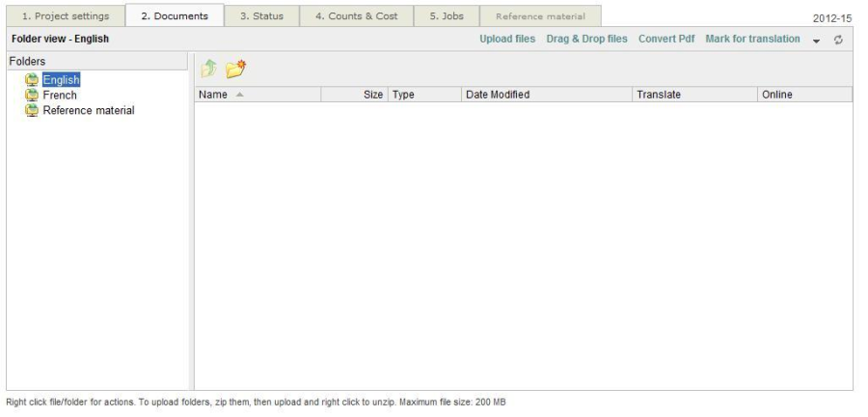
Task: Select the Reference material tab
Action: [x=540, y=16]
